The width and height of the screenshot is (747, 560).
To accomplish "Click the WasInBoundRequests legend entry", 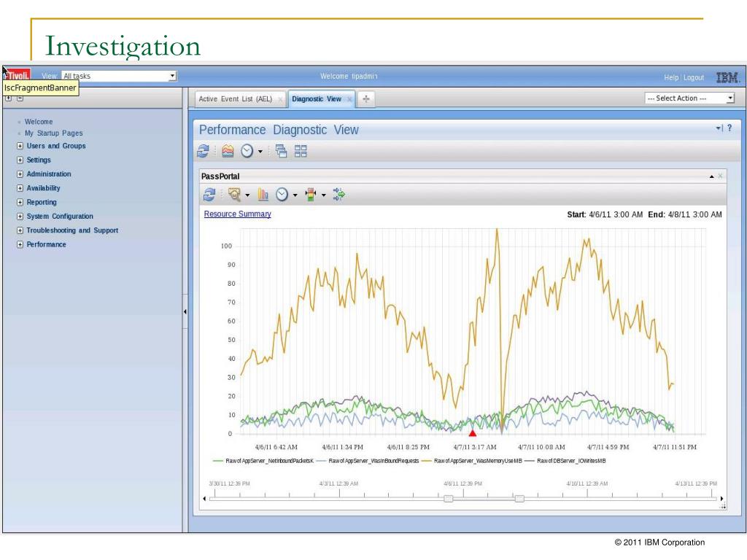I will click(x=368, y=461).
